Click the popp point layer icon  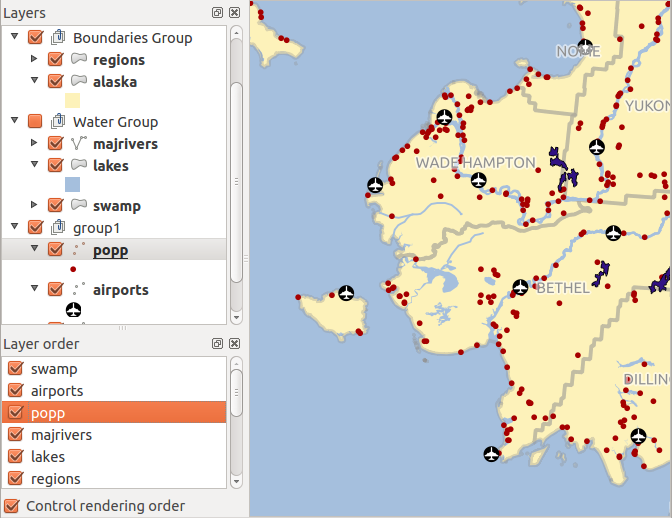[x=78, y=250]
